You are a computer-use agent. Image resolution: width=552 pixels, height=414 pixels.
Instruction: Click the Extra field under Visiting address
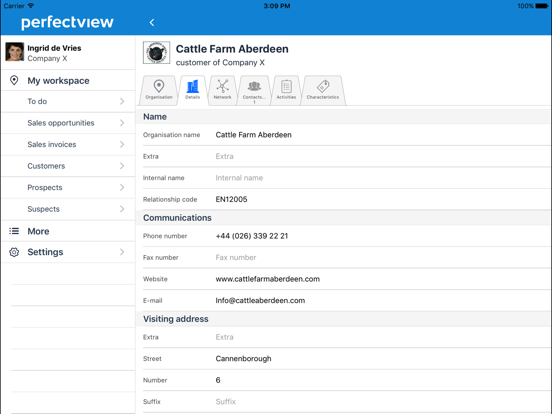coord(346,337)
